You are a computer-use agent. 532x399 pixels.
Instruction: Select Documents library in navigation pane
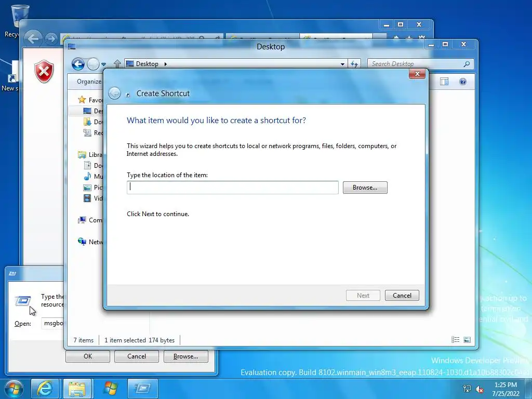(93, 166)
